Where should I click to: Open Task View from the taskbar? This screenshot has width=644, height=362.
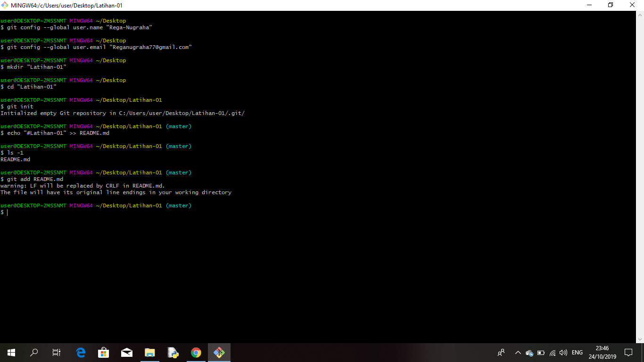(56, 352)
